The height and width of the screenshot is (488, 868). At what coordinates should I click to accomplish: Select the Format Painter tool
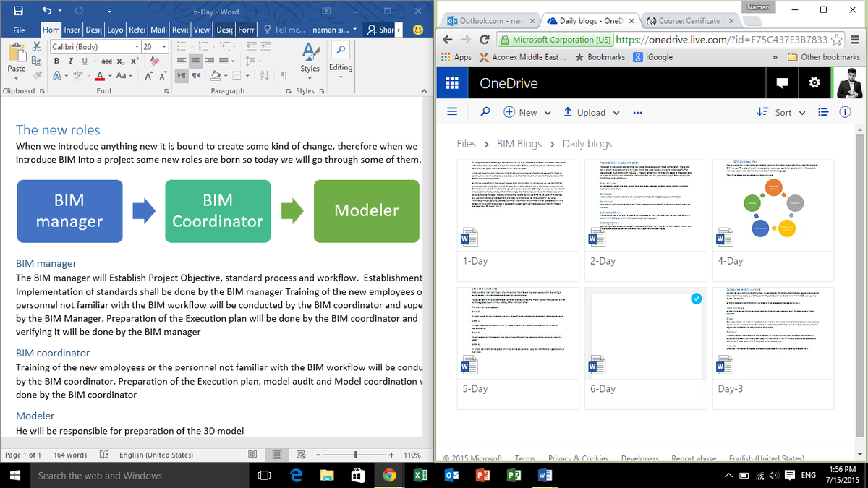tap(37, 74)
